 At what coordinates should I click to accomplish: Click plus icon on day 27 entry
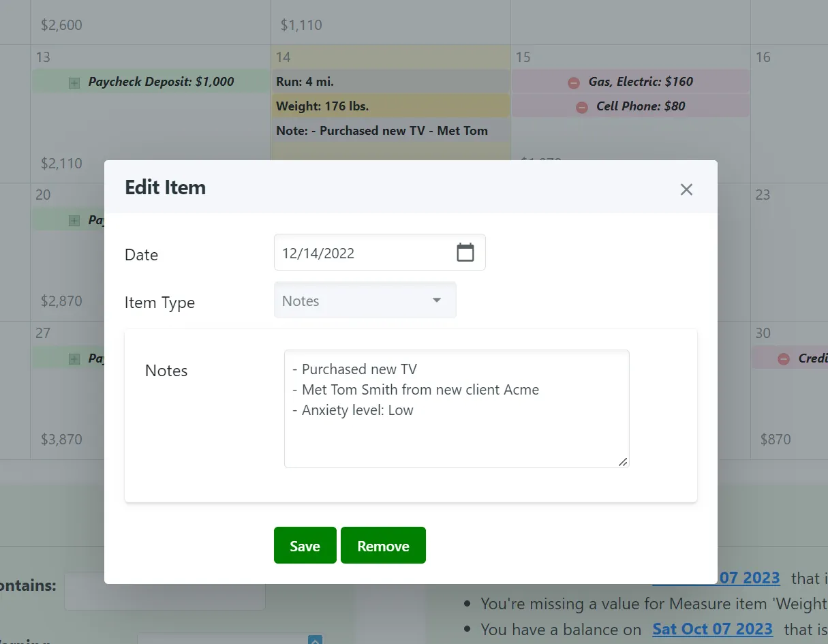(x=74, y=358)
